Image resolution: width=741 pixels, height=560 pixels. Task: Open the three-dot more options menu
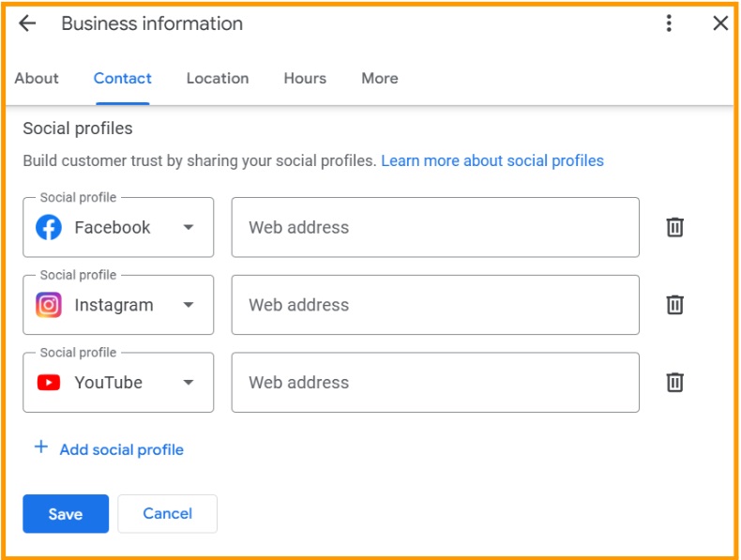pyautogui.click(x=669, y=24)
